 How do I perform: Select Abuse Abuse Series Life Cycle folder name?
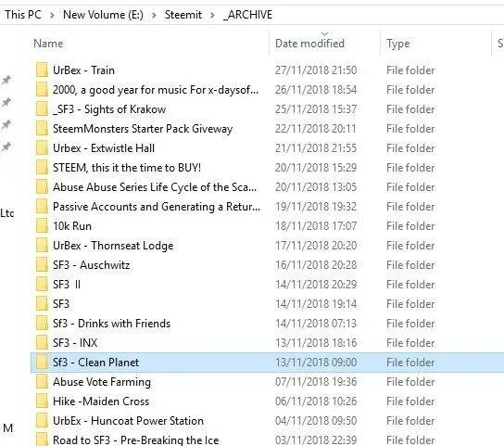pos(155,187)
